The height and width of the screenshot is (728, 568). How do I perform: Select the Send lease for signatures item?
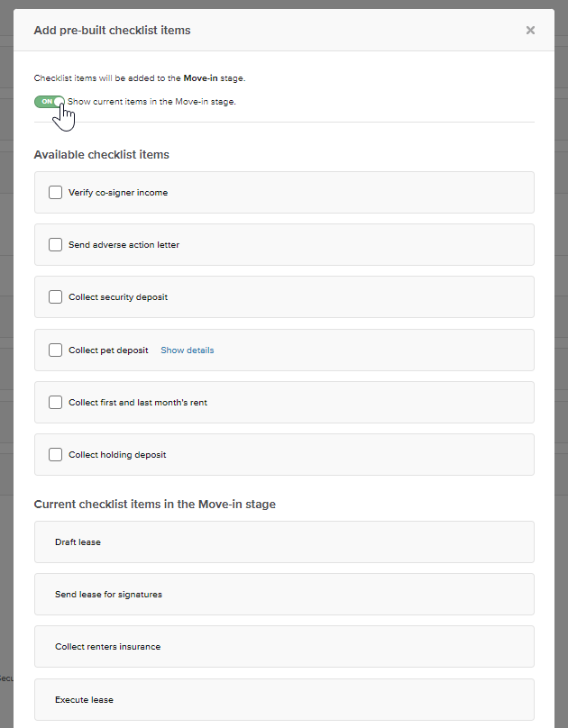click(284, 594)
